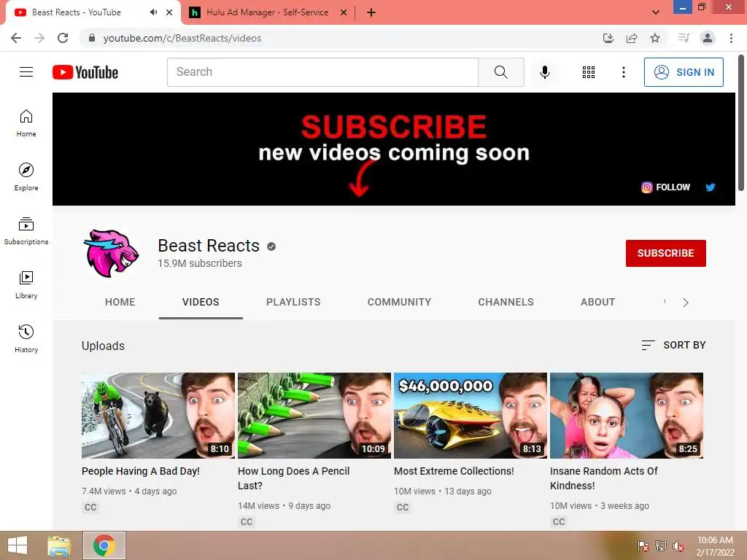Open History in the sidebar
The image size is (747, 560).
[26, 338]
